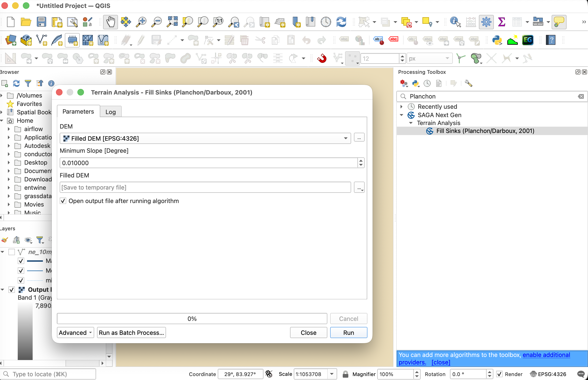The height and width of the screenshot is (380, 588).
Task: Toggle visibility of the ne_10m layer
Action: [x=12, y=252]
